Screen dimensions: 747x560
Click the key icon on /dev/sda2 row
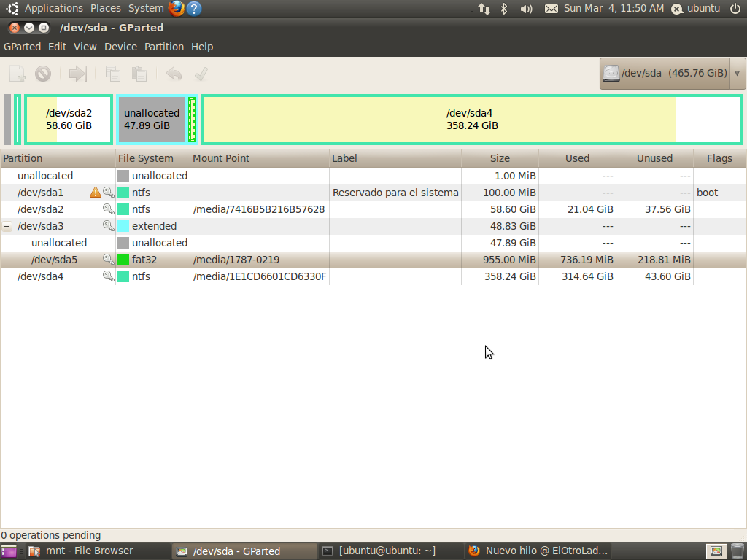pos(109,209)
